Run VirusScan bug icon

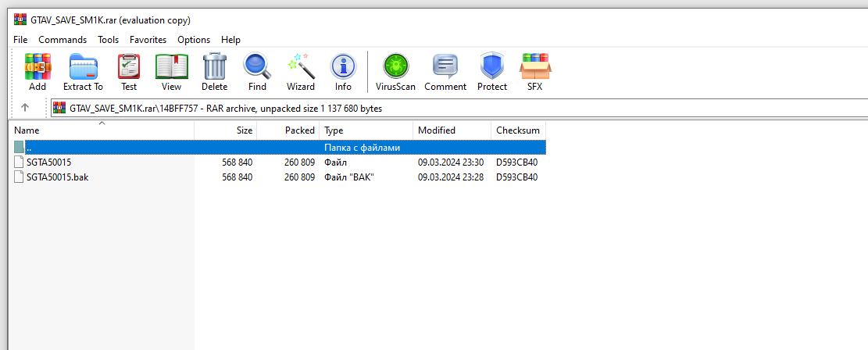pos(396,67)
